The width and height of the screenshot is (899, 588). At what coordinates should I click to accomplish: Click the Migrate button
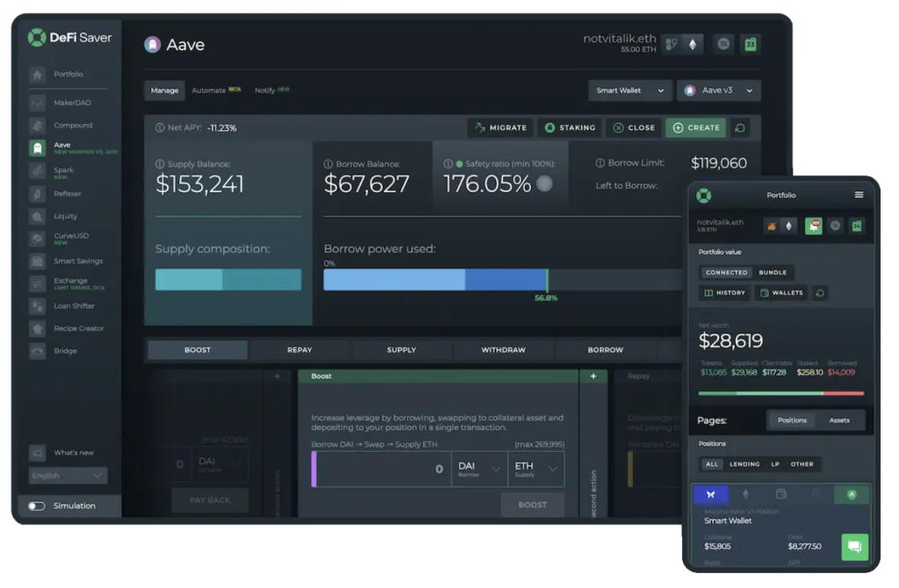point(500,128)
